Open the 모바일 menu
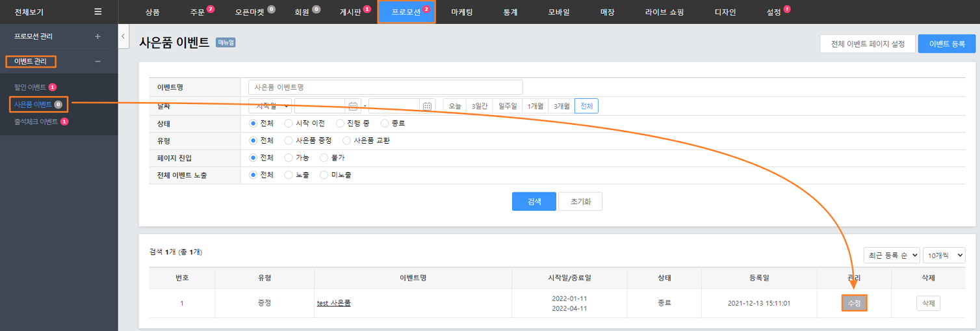 [x=558, y=12]
